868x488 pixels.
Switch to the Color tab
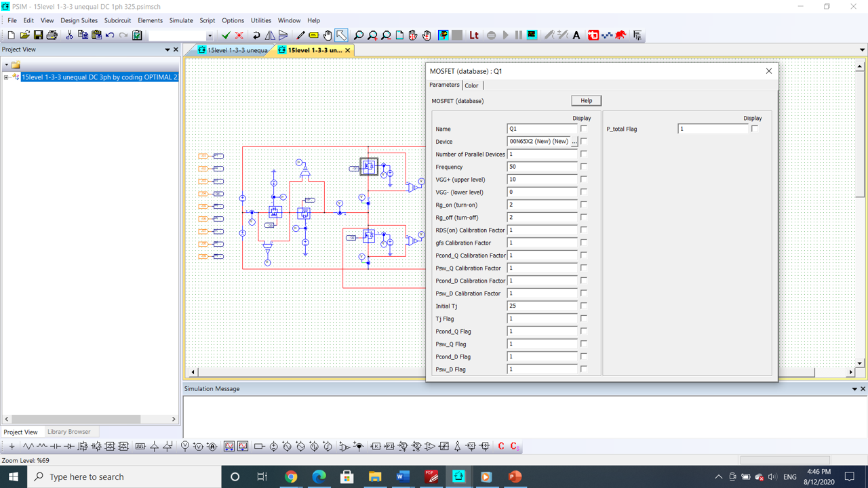click(471, 85)
